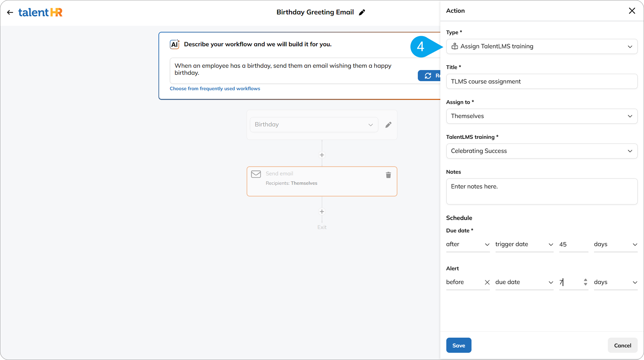Edit the Birthday trigger with pencil icon
Viewport: 644px width, 360px height.
coord(388,125)
